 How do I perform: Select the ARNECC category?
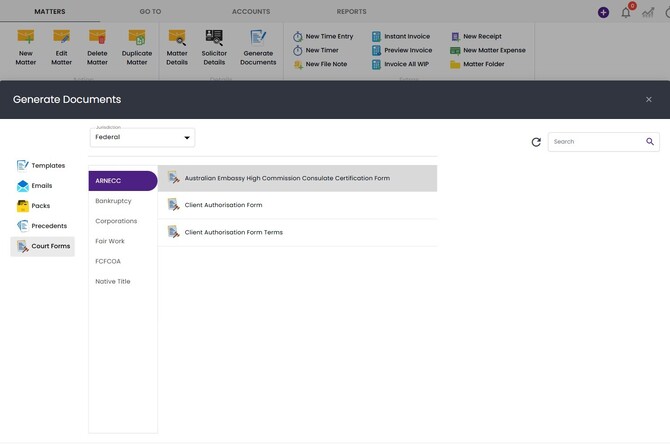tap(123, 181)
